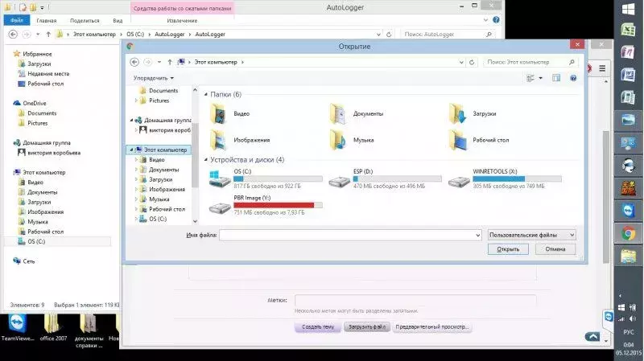644x361 pixels.
Task: Open the Изображения folder in the dialog
Action: pos(240,140)
